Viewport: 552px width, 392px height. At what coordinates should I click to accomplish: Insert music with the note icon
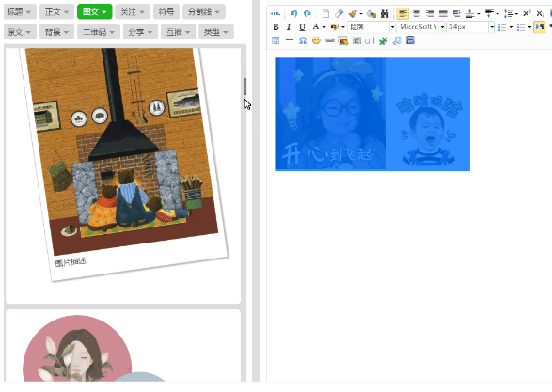397,40
